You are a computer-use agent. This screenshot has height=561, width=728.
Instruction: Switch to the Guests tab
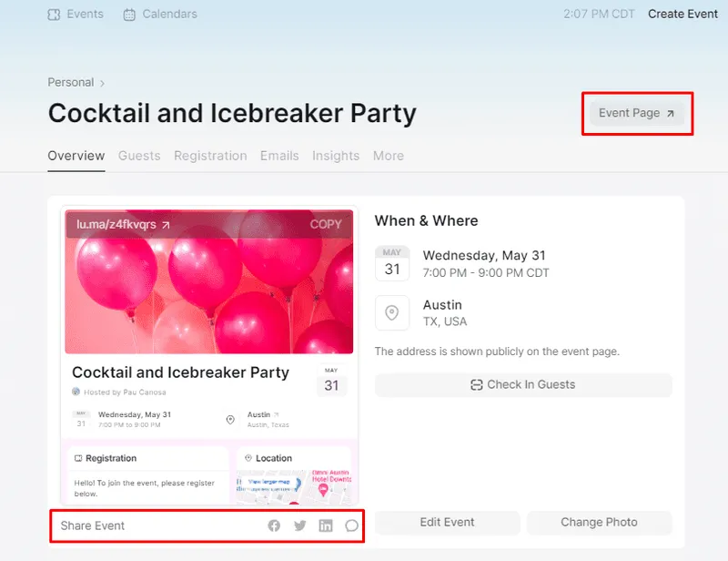pos(139,156)
